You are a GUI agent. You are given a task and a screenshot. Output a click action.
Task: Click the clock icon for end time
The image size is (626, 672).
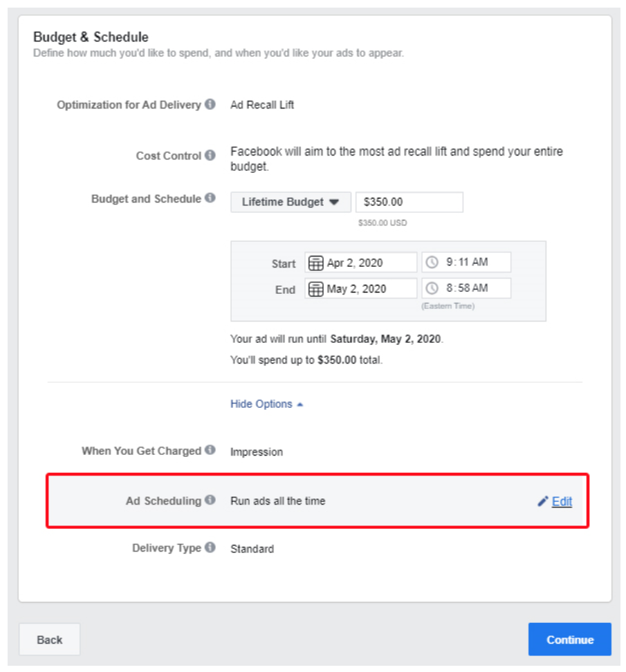pyautogui.click(x=432, y=289)
